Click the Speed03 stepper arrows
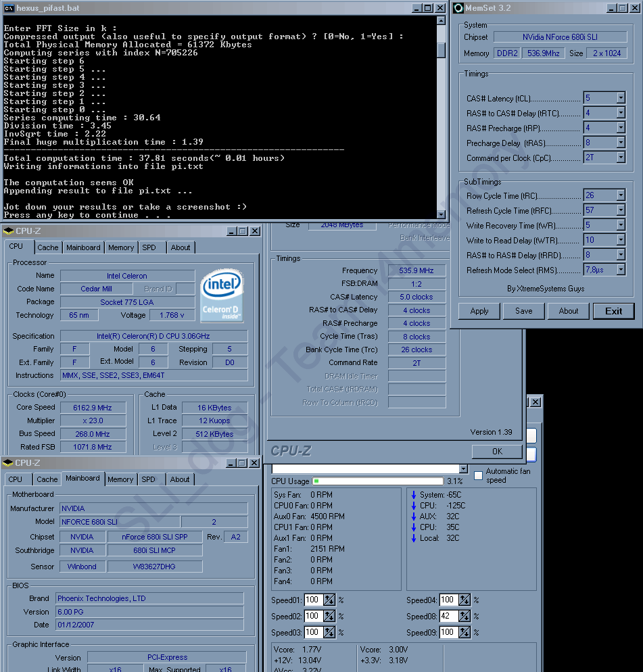The height and width of the screenshot is (672, 643). [x=329, y=632]
